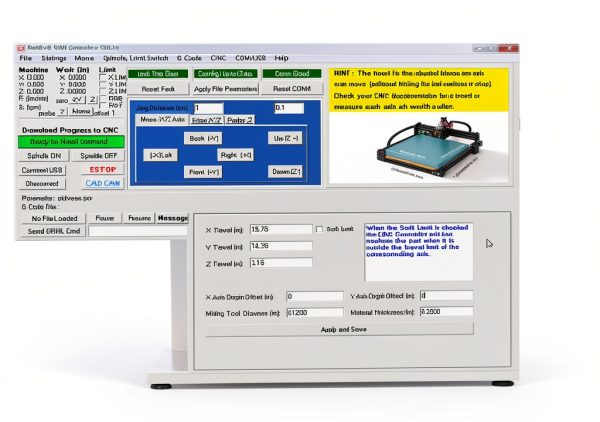
Task: Click the Resume button
Action: 139,218
